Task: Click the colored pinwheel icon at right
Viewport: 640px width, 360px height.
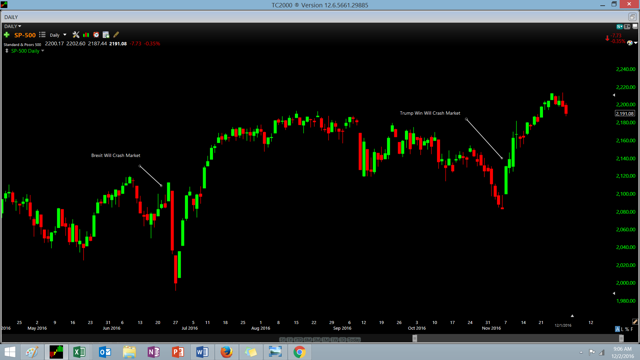Action: click(630, 42)
